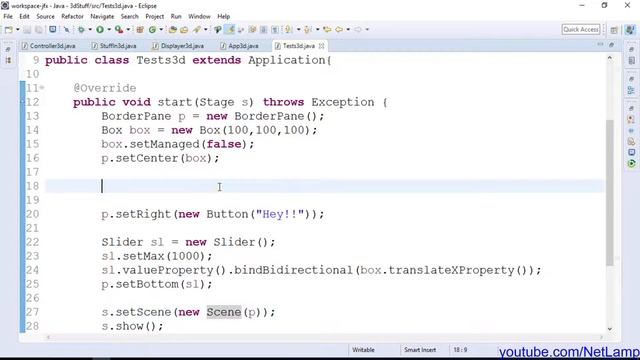Click the New file toolbar icon
640x360 pixels.
click(8, 29)
